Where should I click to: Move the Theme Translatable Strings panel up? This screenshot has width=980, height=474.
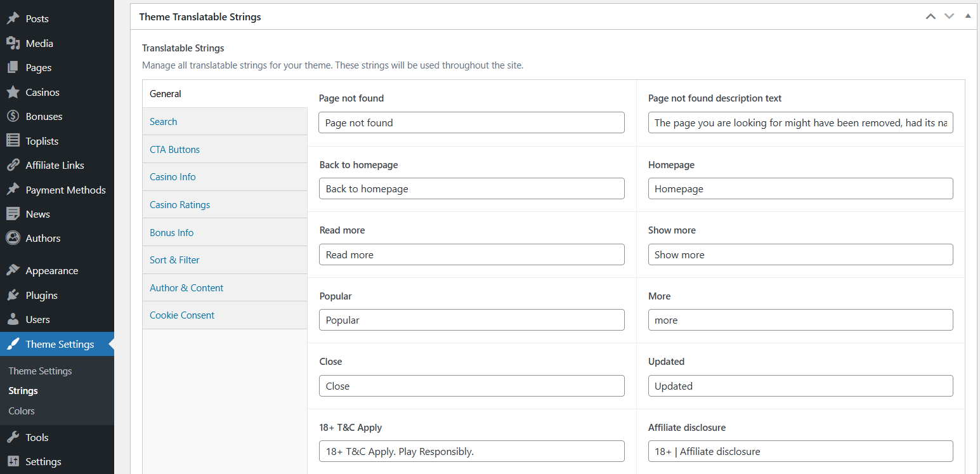[931, 16]
